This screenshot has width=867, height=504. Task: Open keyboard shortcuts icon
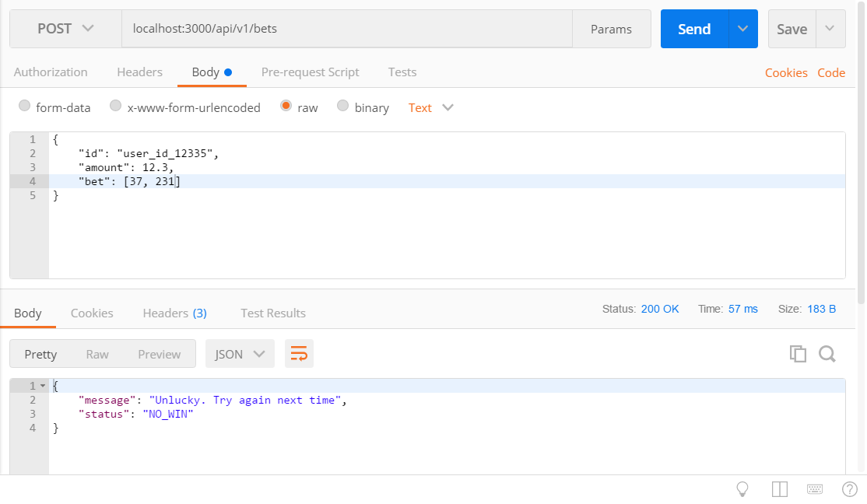click(x=815, y=489)
